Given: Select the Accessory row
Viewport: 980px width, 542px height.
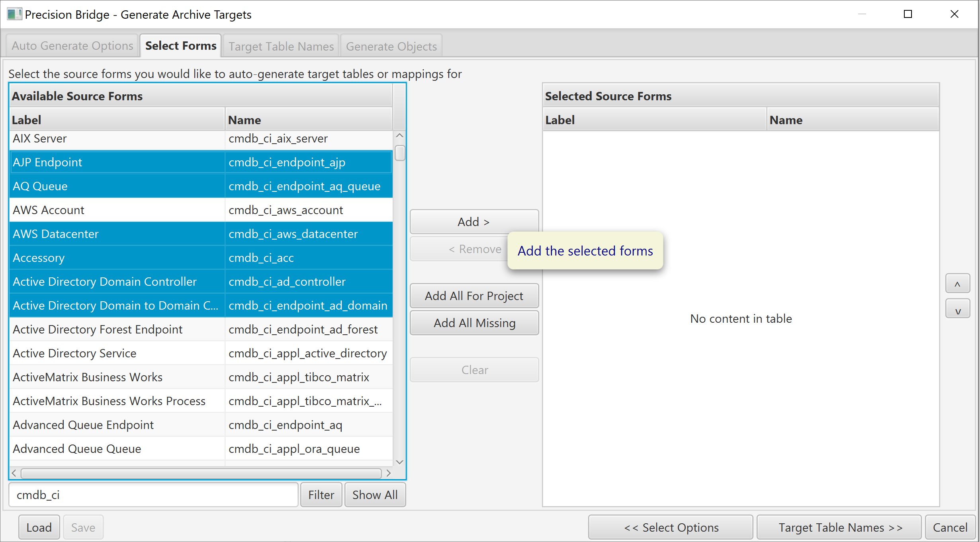Looking at the screenshot, I should (201, 257).
